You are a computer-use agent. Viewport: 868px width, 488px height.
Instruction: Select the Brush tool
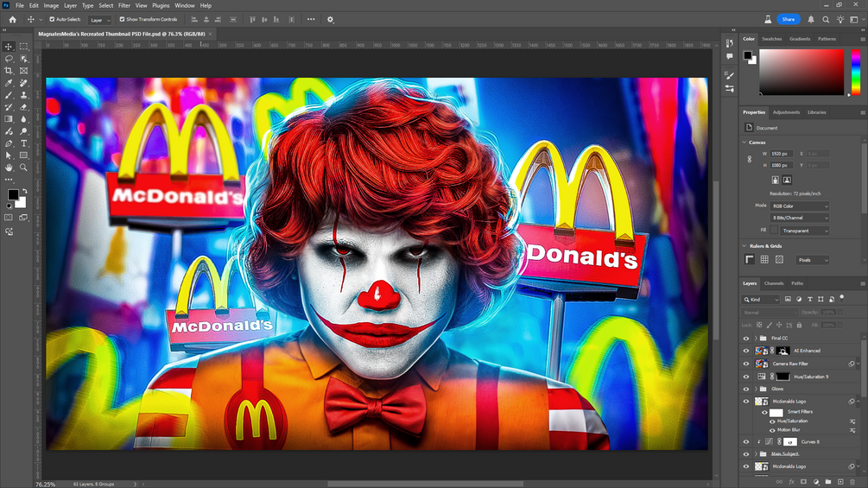(9, 95)
